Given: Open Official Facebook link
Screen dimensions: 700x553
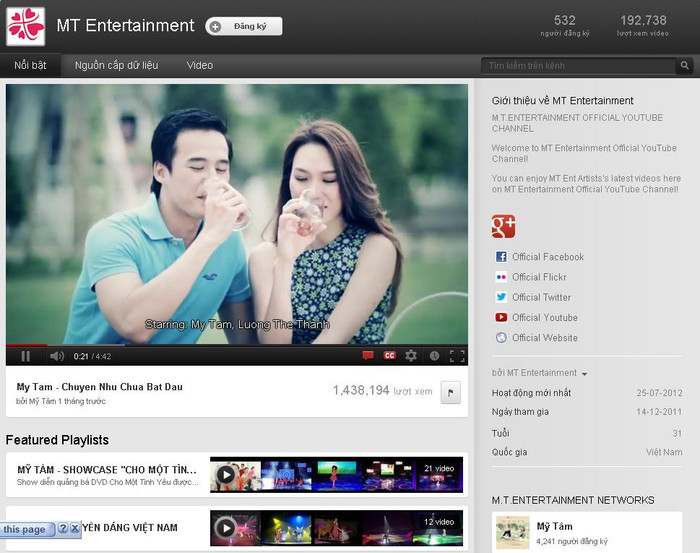Looking at the screenshot, I should click(x=548, y=257).
